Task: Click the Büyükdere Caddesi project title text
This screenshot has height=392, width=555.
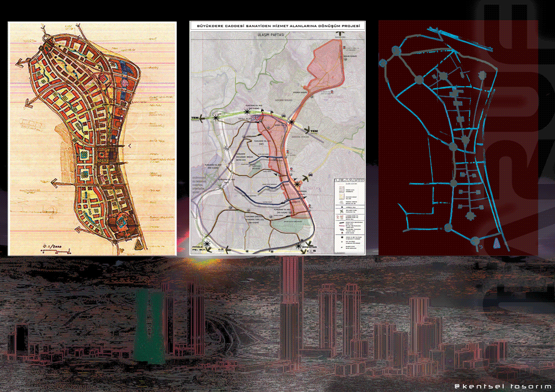Action: (277, 25)
